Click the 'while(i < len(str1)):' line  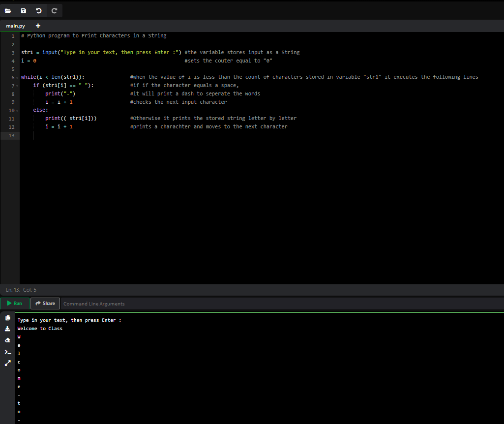53,77
